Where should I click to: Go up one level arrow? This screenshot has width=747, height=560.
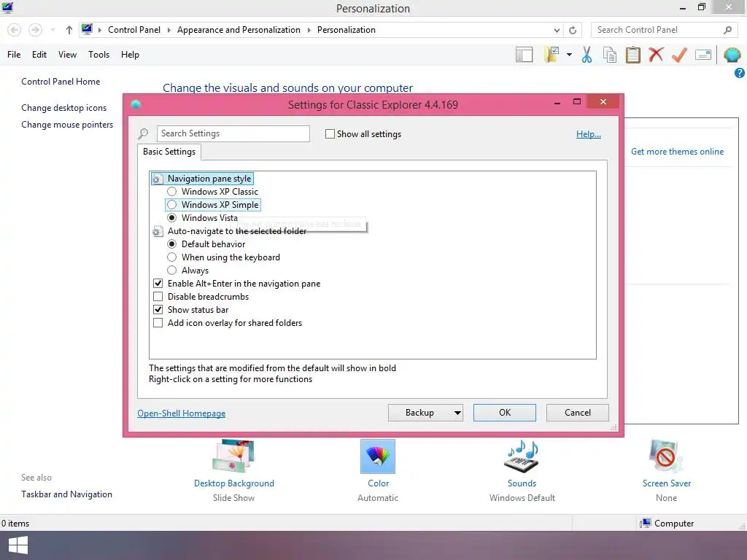69,30
